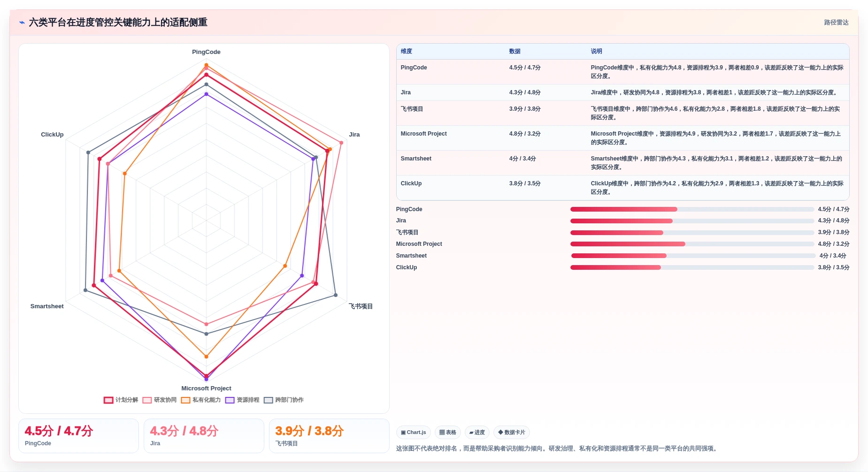
Task: Toggle the 研发协同 legend item
Action: pos(160,400)
